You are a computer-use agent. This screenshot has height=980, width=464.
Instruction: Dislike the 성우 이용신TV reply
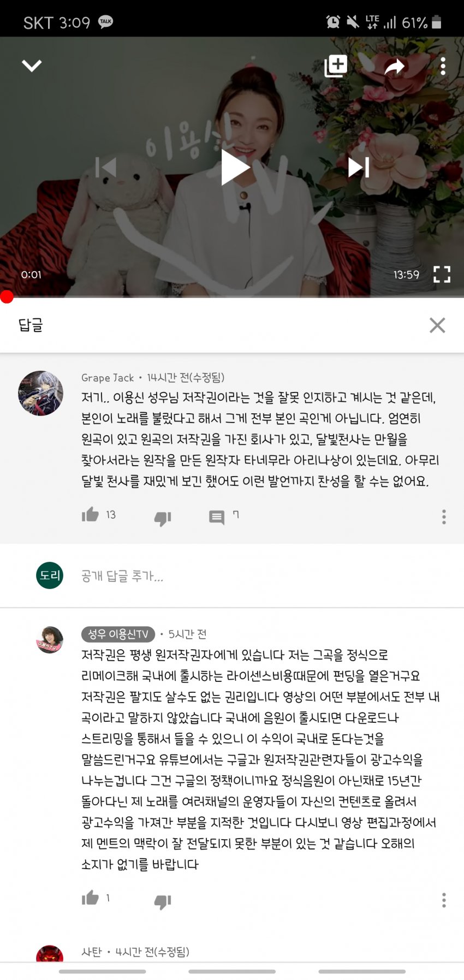(163, 901)
